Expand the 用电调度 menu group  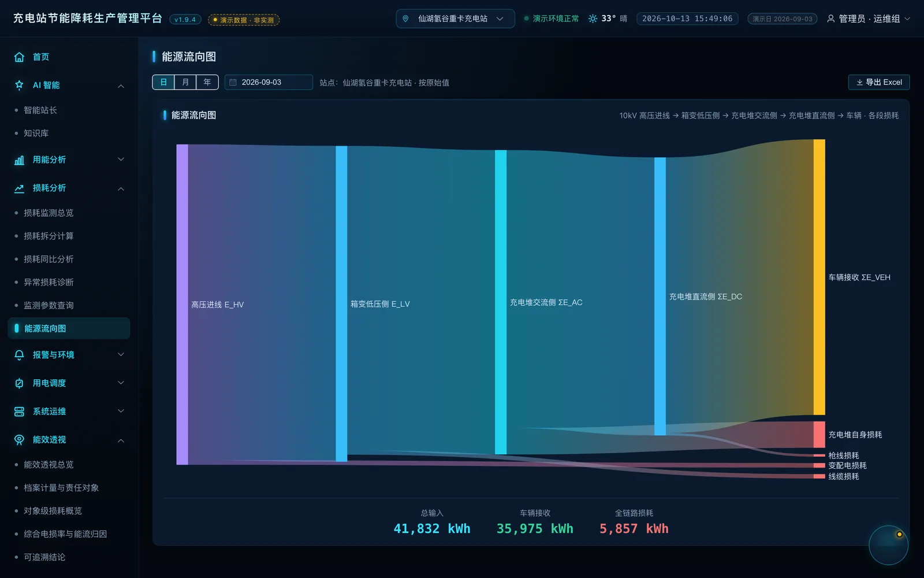point(121,383)
